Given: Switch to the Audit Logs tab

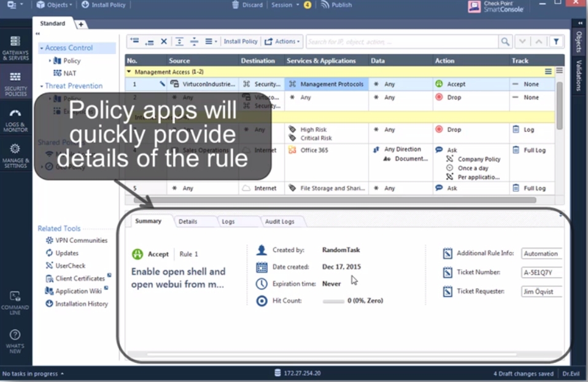Looking at the screenshot, I should click(x=279, y=221).
